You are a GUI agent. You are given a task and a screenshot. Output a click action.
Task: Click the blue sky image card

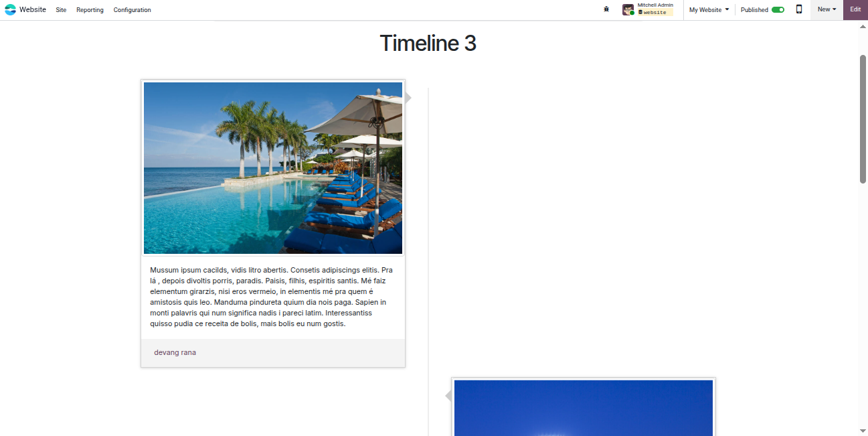[584, 407]
